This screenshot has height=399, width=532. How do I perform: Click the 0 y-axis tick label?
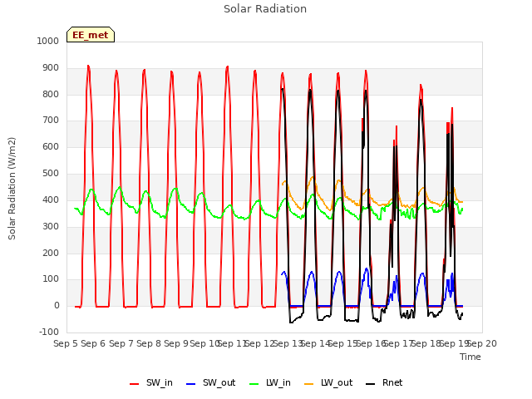(57, 306)
